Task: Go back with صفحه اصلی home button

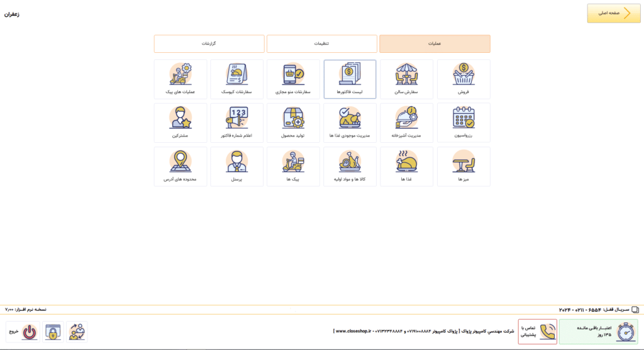Action: pos(614,13)
